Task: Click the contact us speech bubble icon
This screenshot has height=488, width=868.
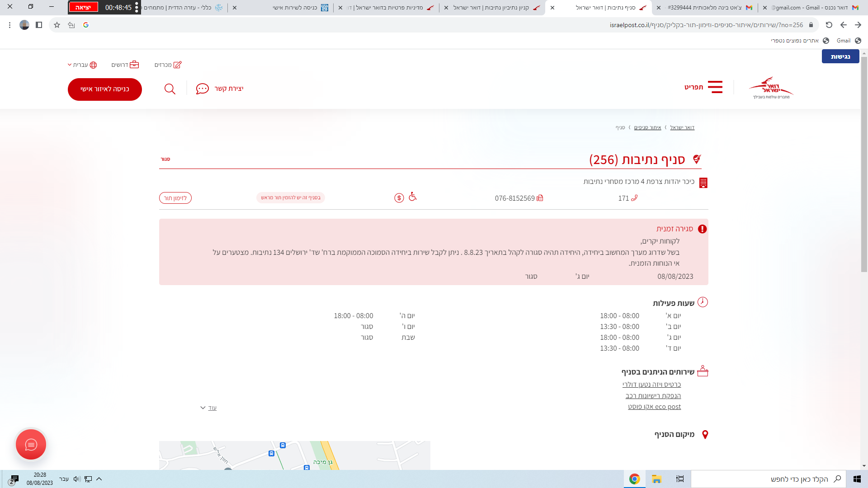Action: point(202,89)
